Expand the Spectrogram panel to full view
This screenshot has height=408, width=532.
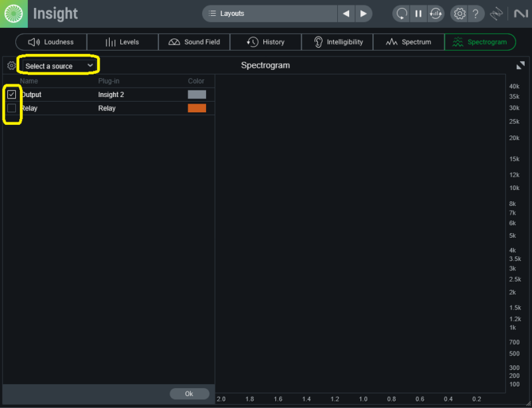[x=520, y=65]
